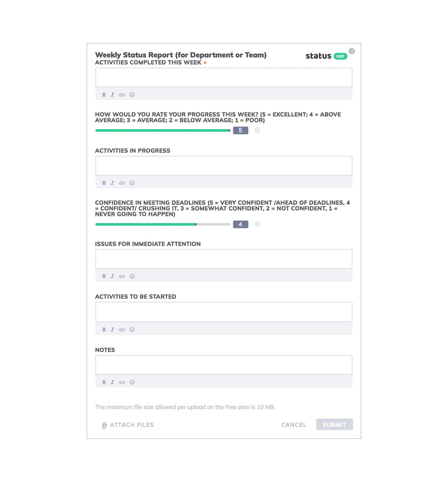Drag the progress rating slider to 3
This screenshot has height=482, width=448.
[x=163, y=130]
